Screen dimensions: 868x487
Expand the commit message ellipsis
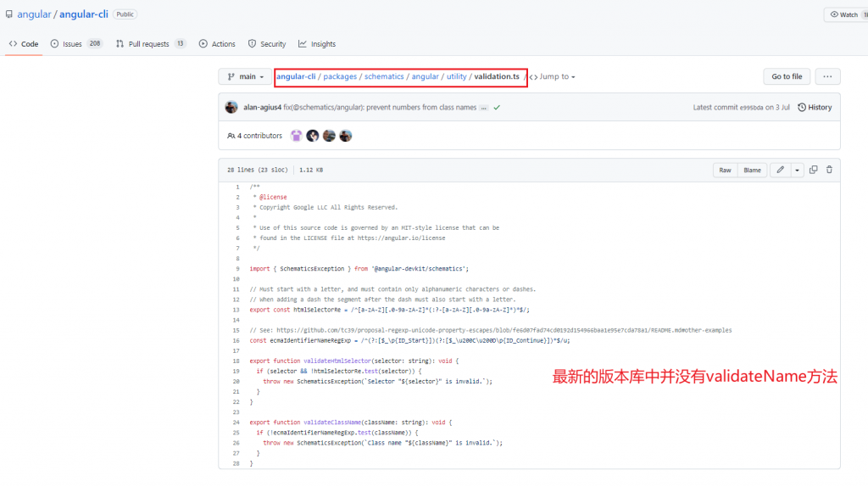484,108
